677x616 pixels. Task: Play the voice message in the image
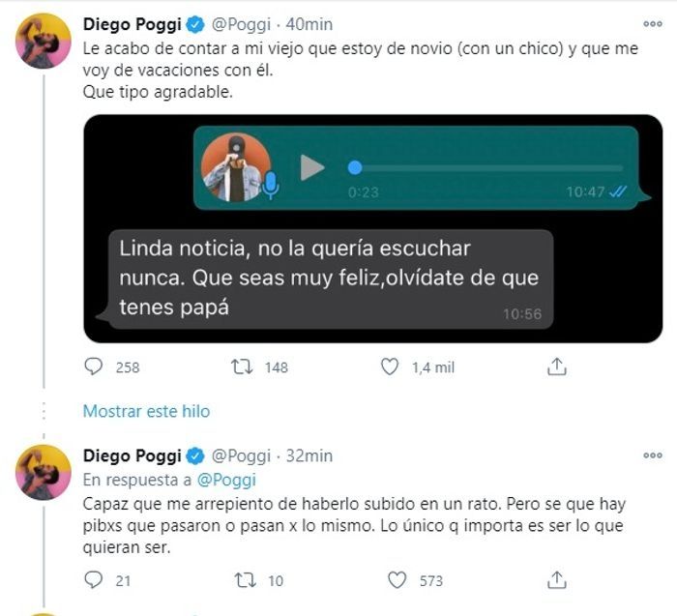[312, 167]
